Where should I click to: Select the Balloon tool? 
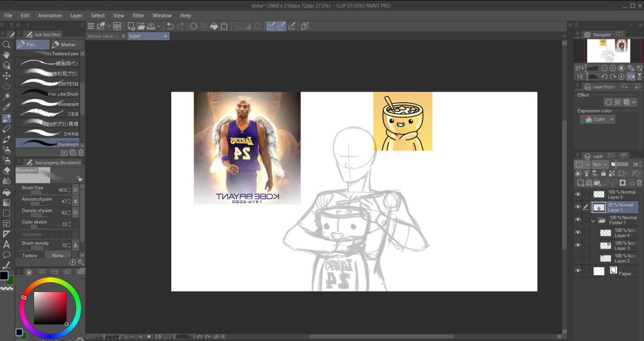6,255
